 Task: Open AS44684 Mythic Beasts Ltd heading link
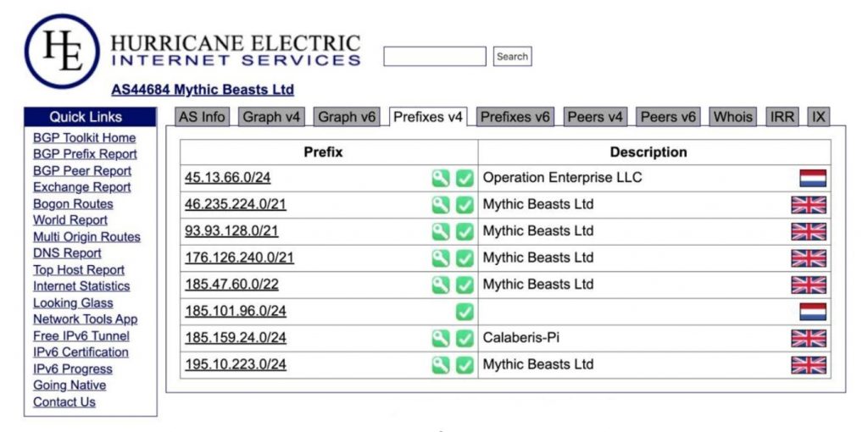(x=203, y=90)
